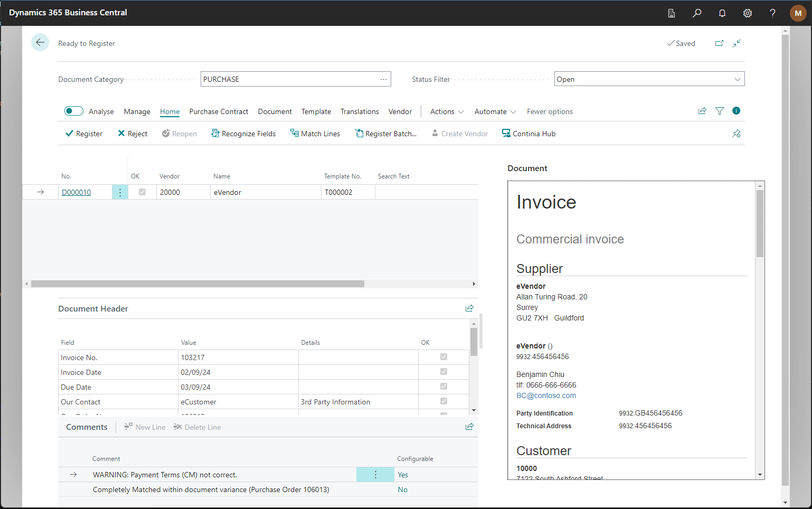Open the search magnifier in top bar

coord(697,13)
